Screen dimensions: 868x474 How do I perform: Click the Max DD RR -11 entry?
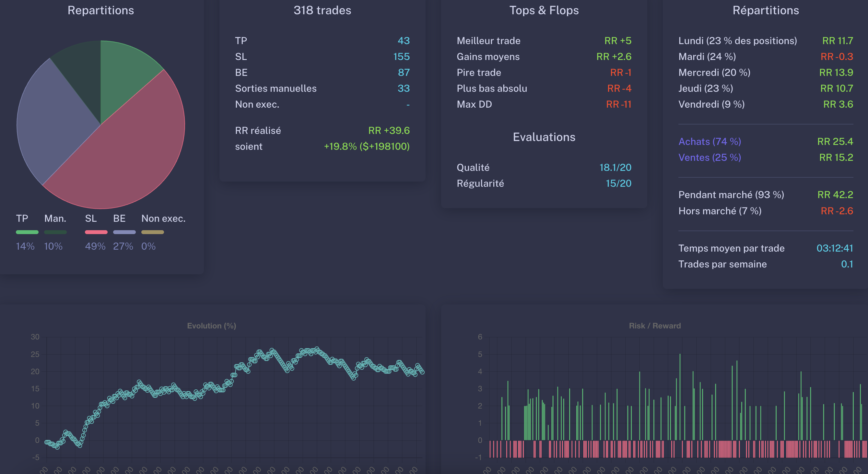pyautogui.click(x=619, y=104)
